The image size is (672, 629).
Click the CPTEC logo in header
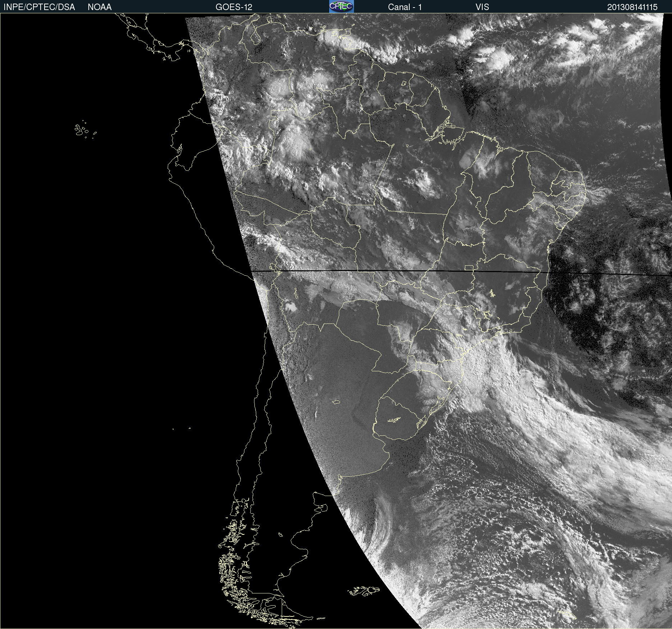341,6
